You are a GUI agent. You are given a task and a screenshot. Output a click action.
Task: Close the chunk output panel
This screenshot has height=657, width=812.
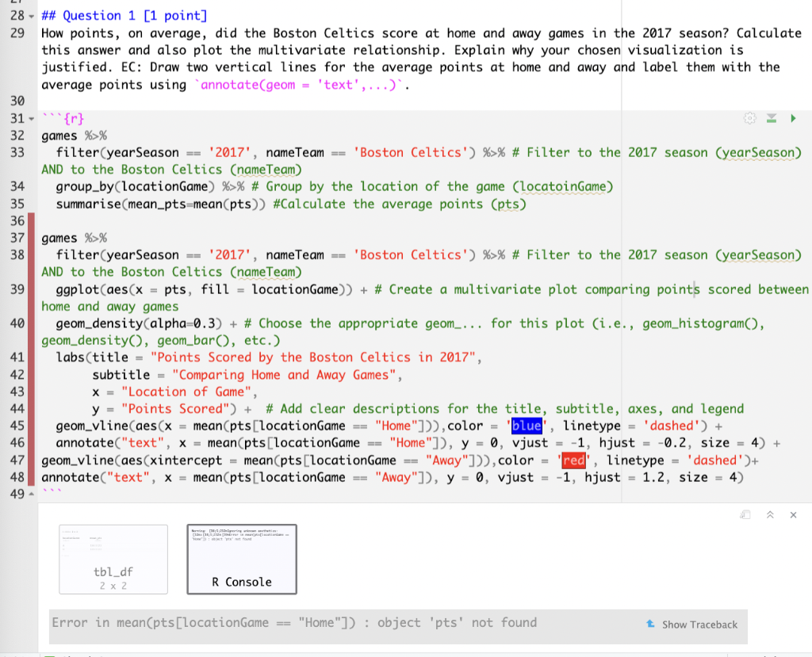pos(793,514)
